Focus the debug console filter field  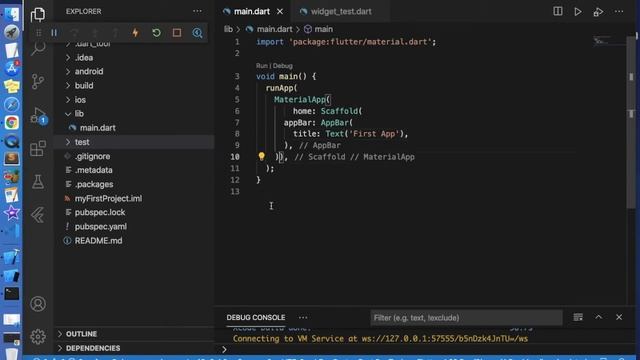(466, 318)
